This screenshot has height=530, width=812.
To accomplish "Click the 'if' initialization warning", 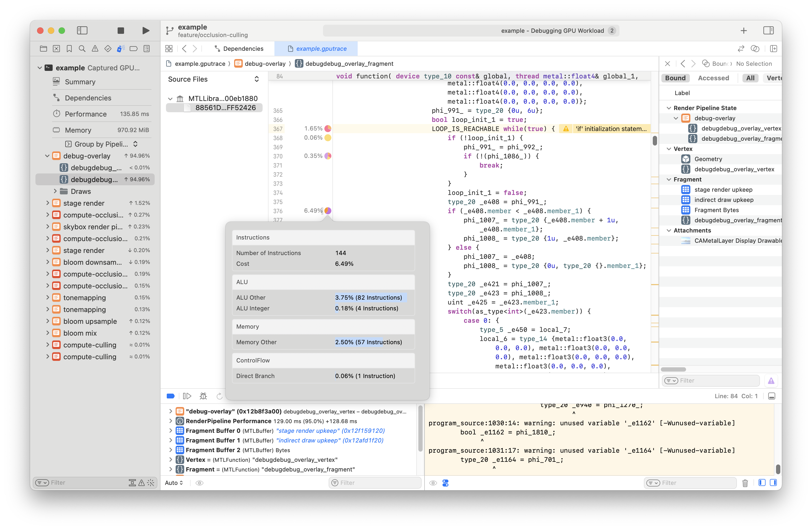I will pos(604,129).
